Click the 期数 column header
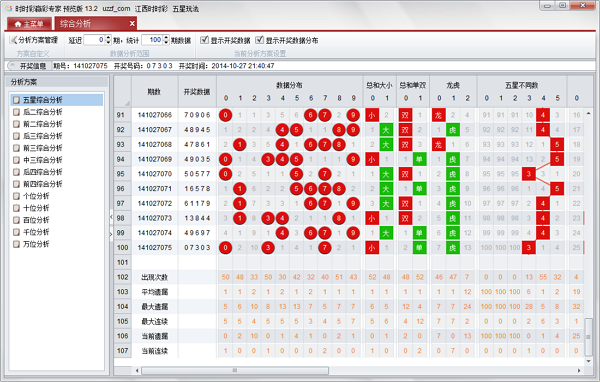Image resolution: width=600 pixels, height=382 pixels. [155, 91]
